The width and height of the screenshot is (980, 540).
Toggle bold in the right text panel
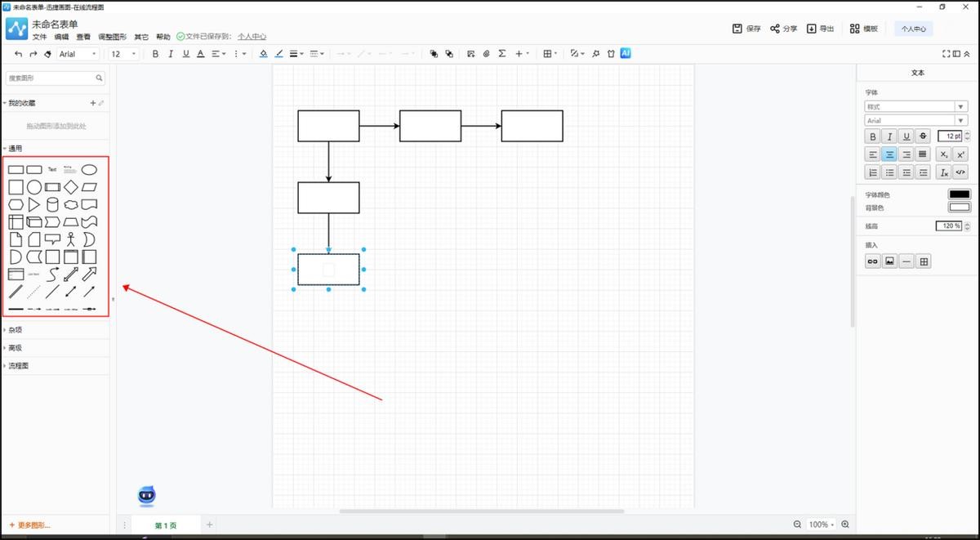coord(873,136)
